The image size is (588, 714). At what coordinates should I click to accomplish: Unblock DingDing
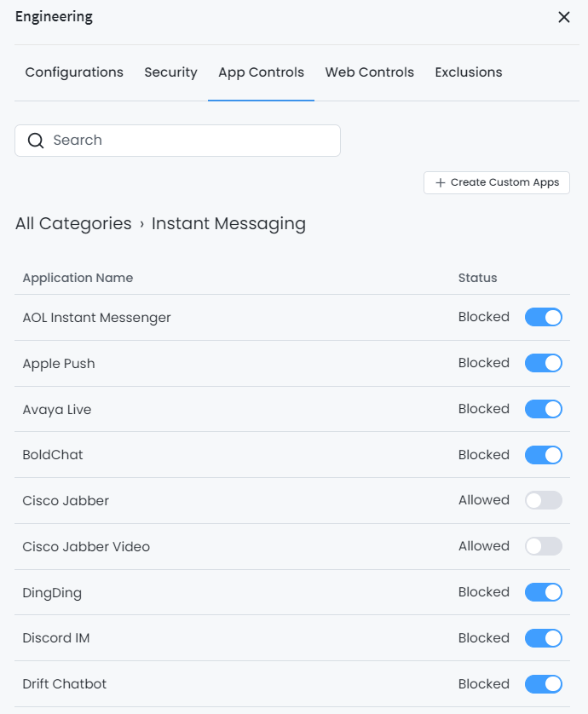pos(543,592)
